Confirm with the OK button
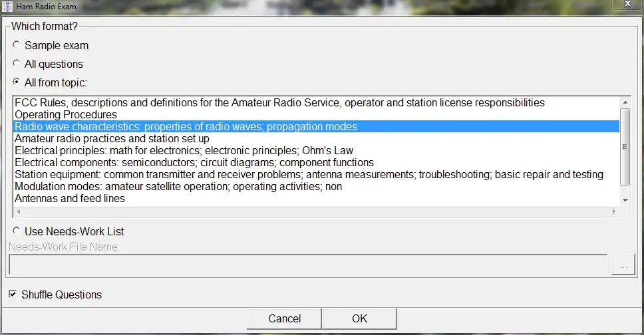644x335 pixels. click(359, 318)
